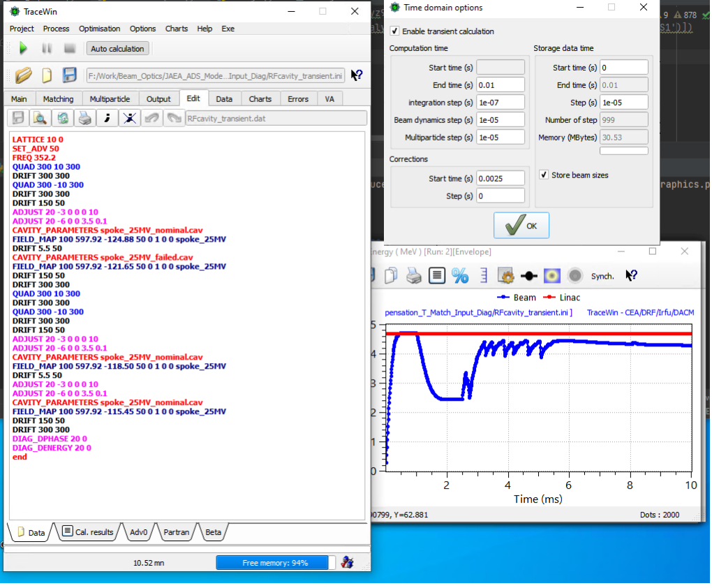Click the open project folder icon
The width and height of the screenshot is (712, 588).
tap(24, 75)
